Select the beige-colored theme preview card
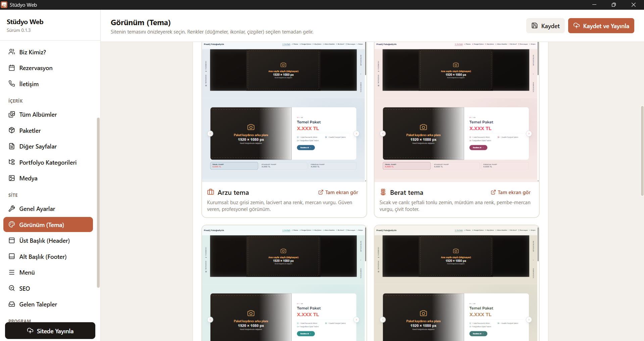The height and width of the screenshot is (341, 644). [x=456, y=283]
